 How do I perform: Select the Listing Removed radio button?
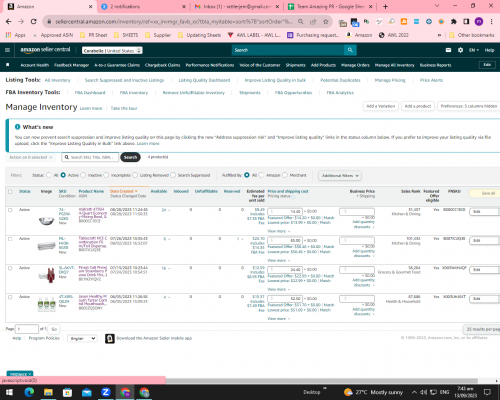[135, 175]
